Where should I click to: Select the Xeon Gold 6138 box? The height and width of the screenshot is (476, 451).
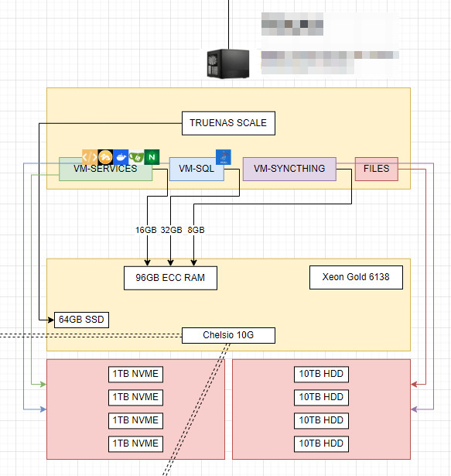[357, 277]
